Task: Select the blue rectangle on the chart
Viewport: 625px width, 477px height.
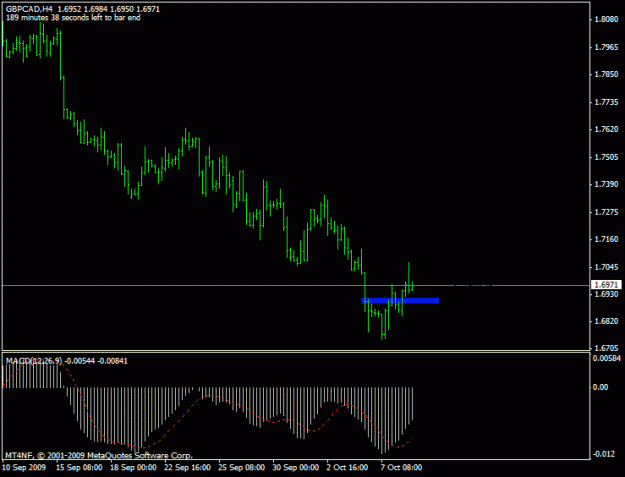Action: [400, 300]
